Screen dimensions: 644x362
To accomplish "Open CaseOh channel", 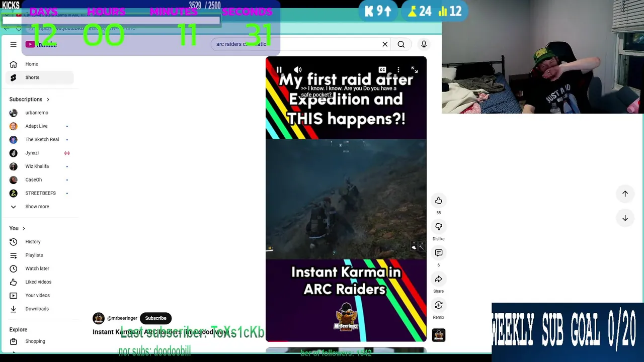I will tap(39, 179).
